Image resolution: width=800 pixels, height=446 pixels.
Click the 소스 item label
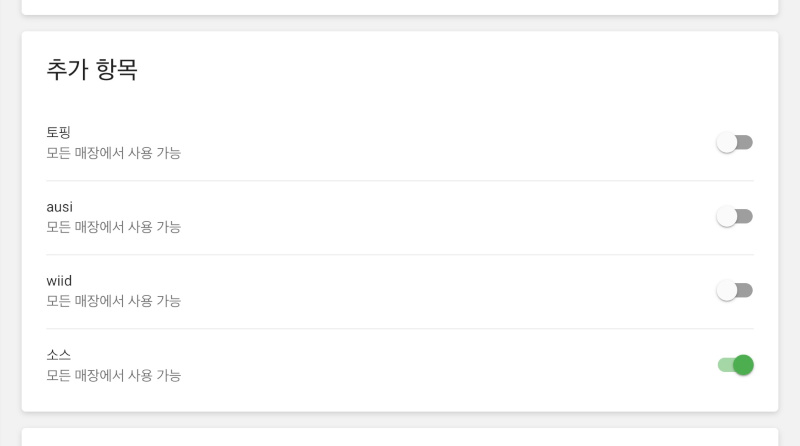59,355
